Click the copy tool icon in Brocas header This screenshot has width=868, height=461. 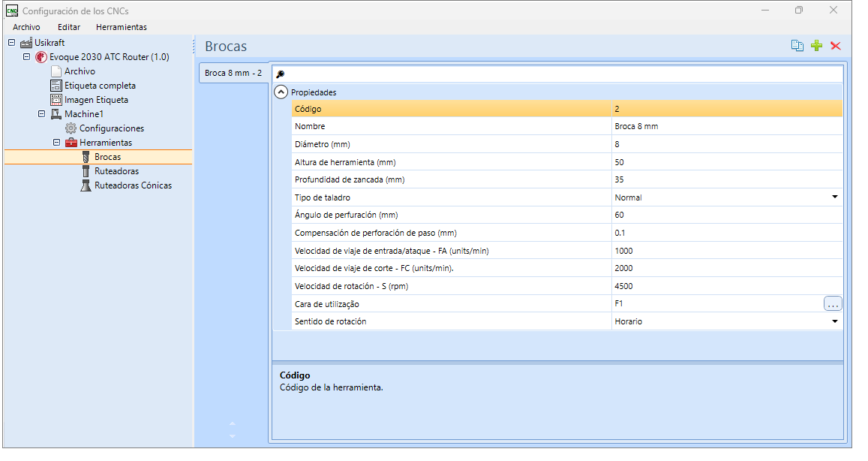click(x=797, y=46)
